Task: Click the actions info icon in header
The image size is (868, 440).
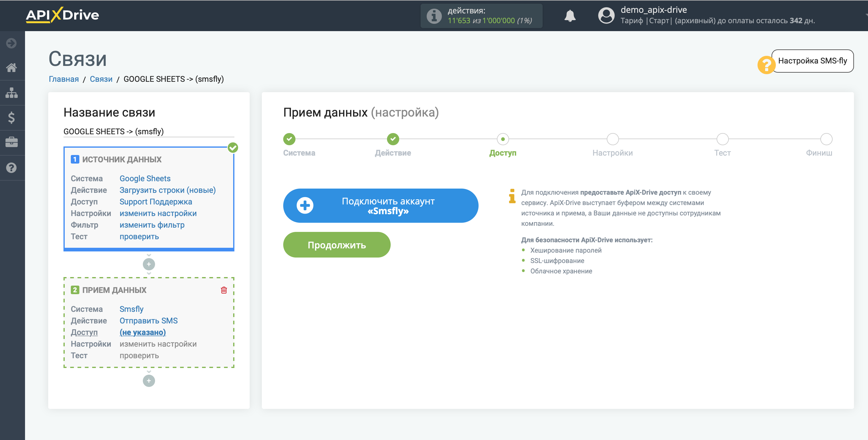Action: (434, 16)
